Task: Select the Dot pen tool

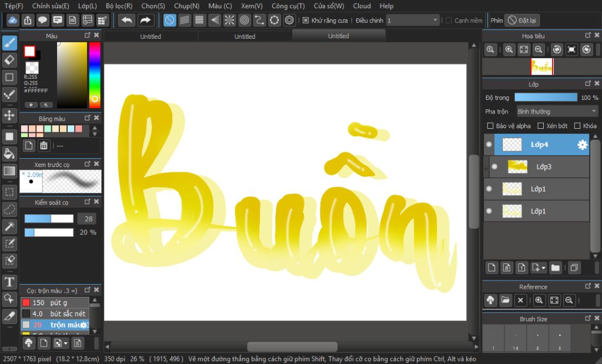Action: pos(9,94)
